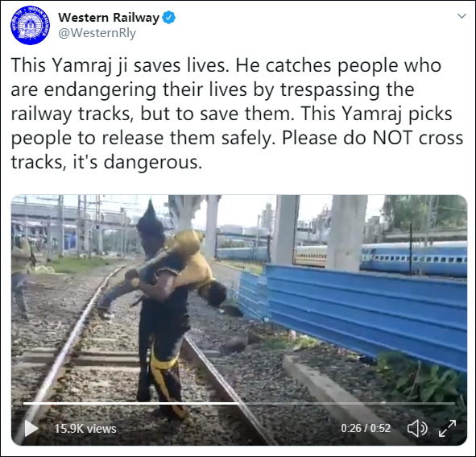
Task: Mute the video using speaker icon
Action: [x=417, y=429]
